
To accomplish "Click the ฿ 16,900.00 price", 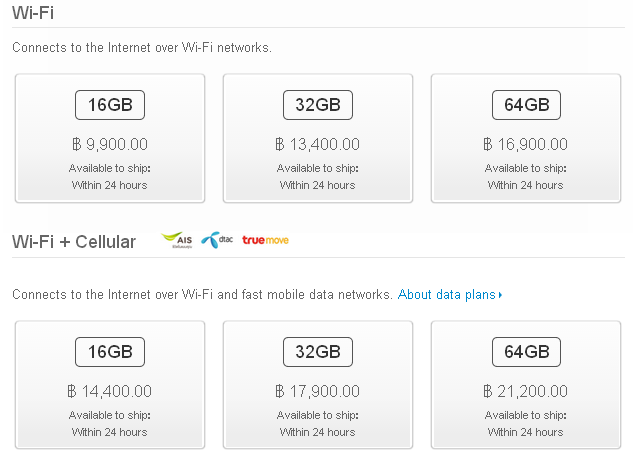I will point(526,144).
